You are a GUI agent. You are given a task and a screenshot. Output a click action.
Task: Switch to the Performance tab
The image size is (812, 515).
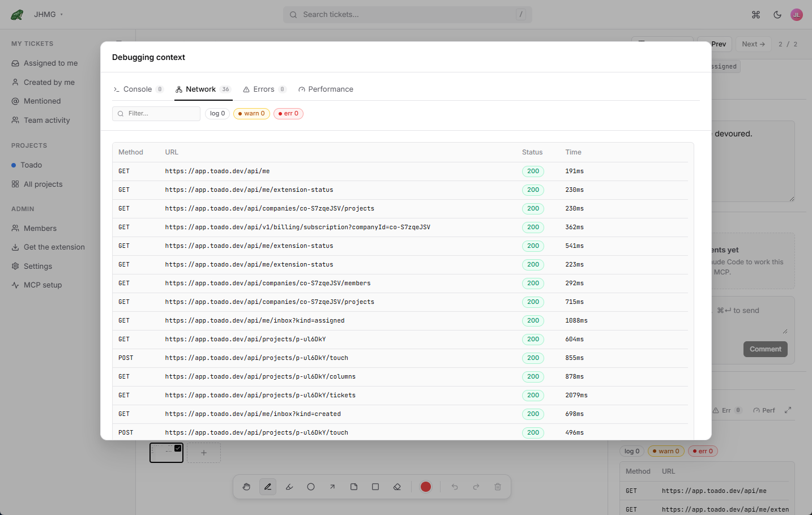(x=326, y=89)
